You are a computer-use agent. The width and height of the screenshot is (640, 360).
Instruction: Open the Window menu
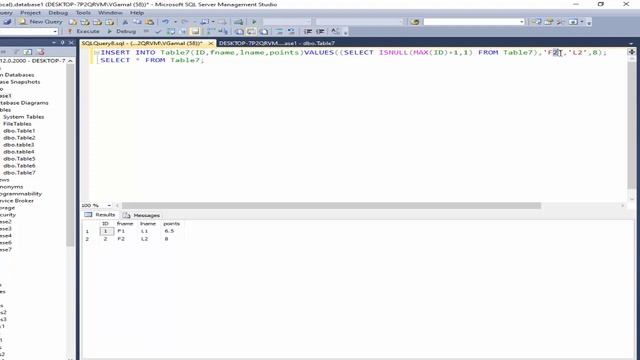pos(110,13)
